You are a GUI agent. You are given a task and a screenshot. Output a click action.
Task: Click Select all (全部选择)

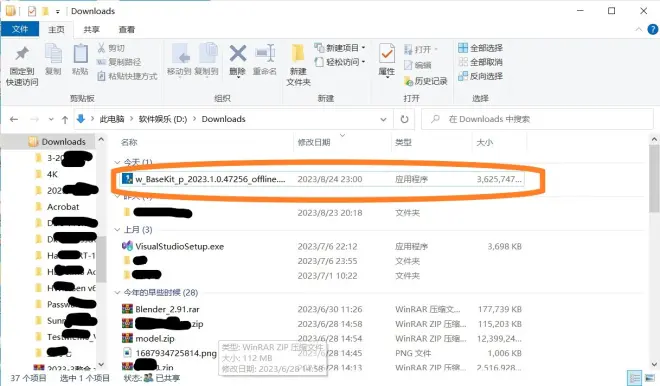[x=480, y=48]
